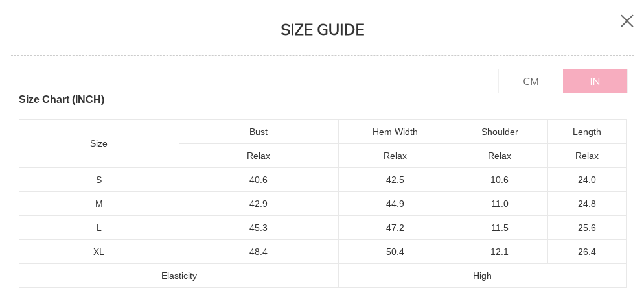Select the IN unit toggle
Image resolution: width=644 pixels, height=295 pixels.
click(x=595, y=81)
